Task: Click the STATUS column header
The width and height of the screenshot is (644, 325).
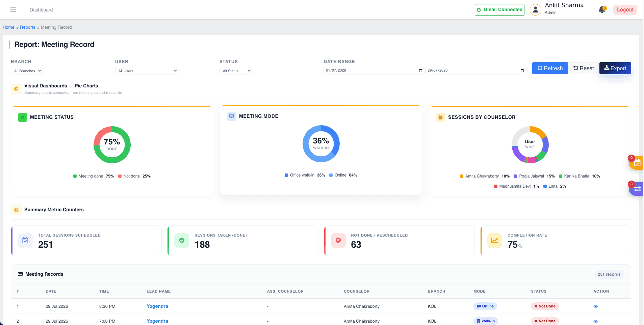Action: 539,291
